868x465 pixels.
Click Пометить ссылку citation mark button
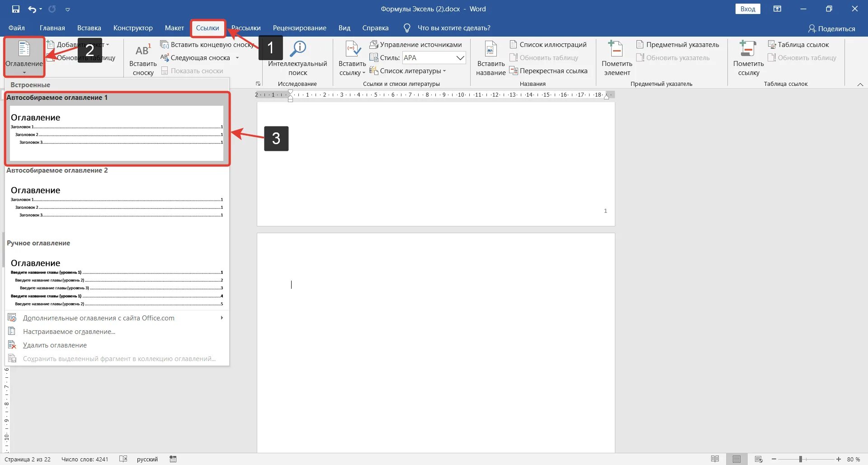[748, 59]
